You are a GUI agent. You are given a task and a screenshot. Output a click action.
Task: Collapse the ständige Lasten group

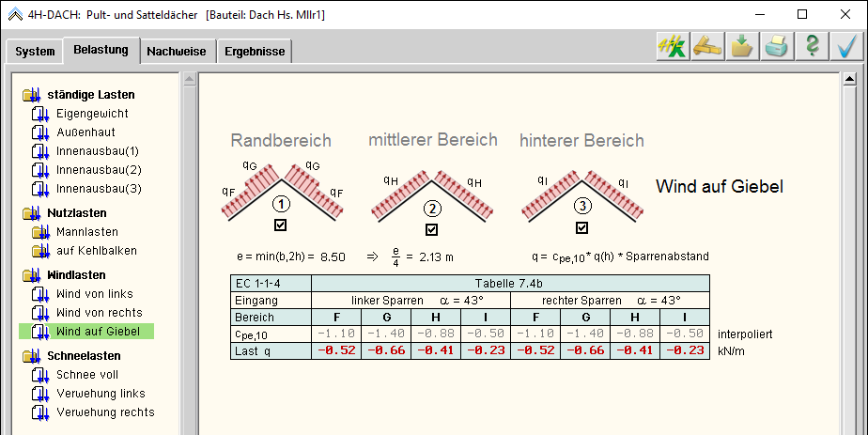point(31,95)
